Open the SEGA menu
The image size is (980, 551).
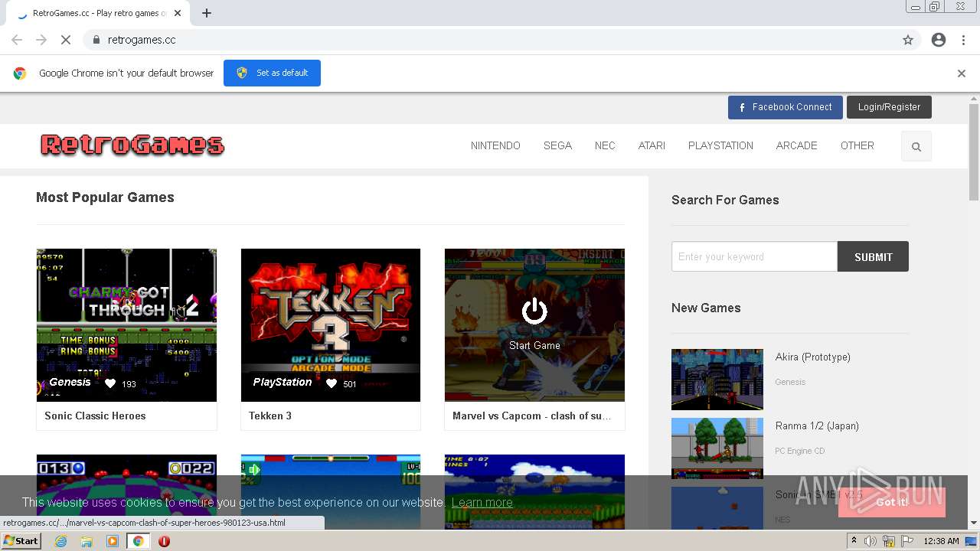(x=557, y=145)
